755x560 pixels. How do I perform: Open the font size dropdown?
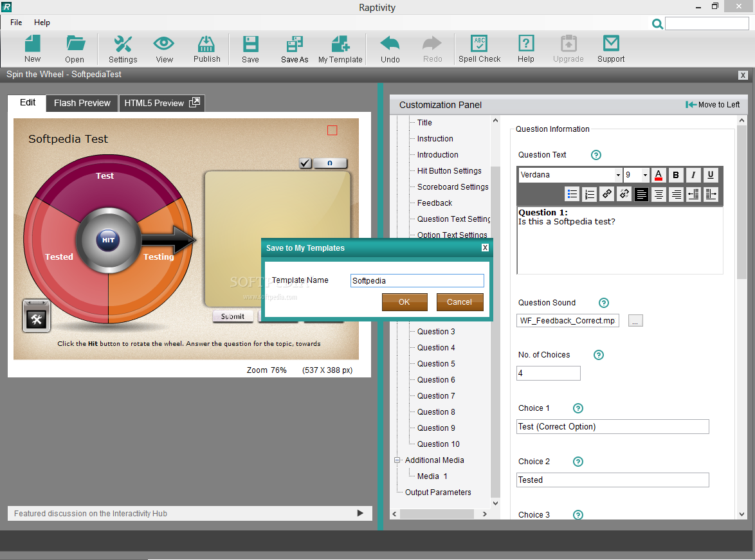coord(645,175)
